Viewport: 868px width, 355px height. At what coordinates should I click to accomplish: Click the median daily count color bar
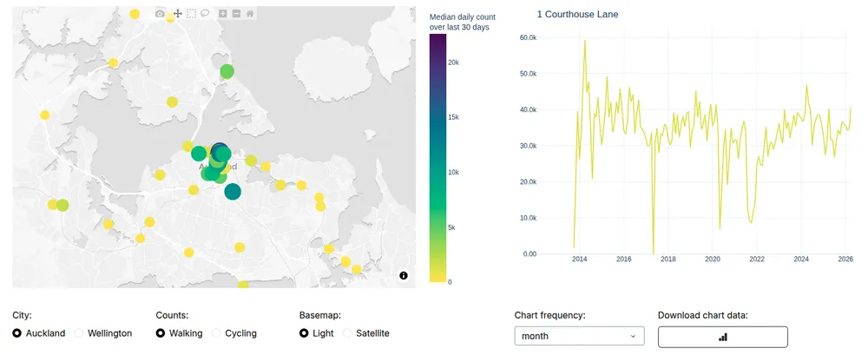(438, 158)
